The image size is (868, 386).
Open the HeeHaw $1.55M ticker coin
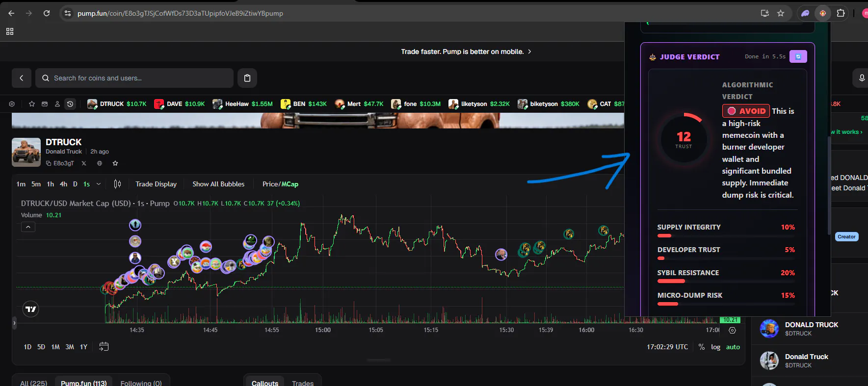[242, 104]
